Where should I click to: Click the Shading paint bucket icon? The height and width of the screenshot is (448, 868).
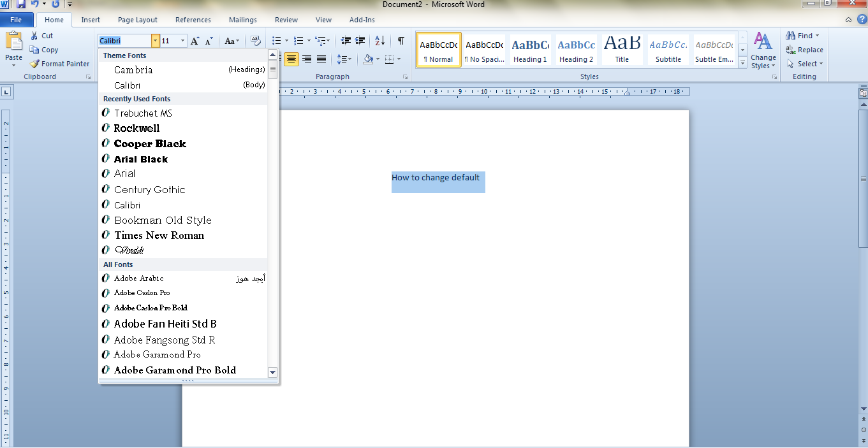[367, 59]
